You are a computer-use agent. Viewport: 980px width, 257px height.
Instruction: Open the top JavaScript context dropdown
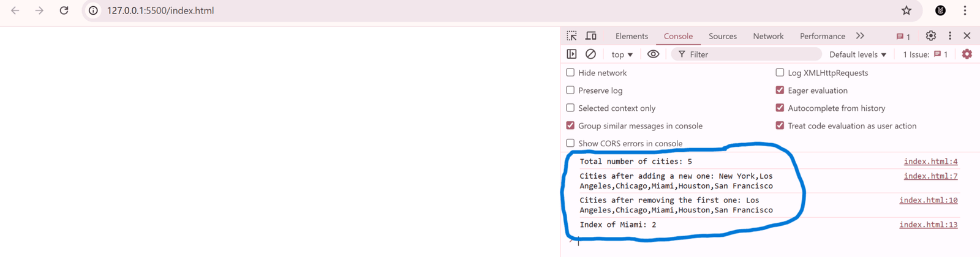coord(622,54)
